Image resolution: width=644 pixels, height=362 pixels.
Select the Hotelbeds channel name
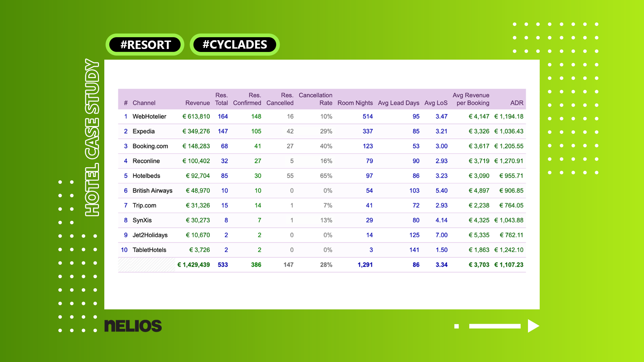coord(146,176)
